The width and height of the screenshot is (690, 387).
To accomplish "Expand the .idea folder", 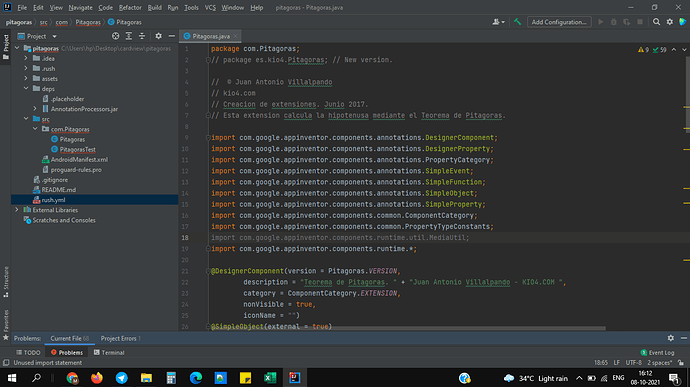I will (26, 58).
